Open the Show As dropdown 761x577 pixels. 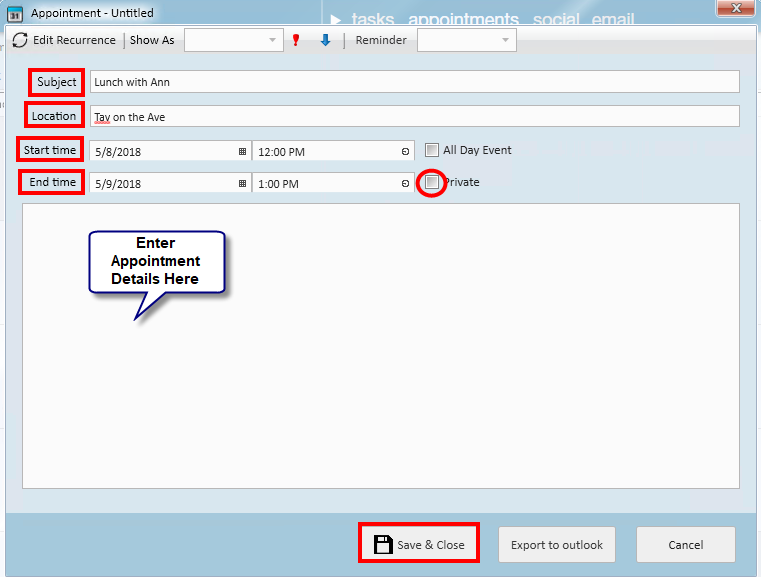click(x=234, y=40)
